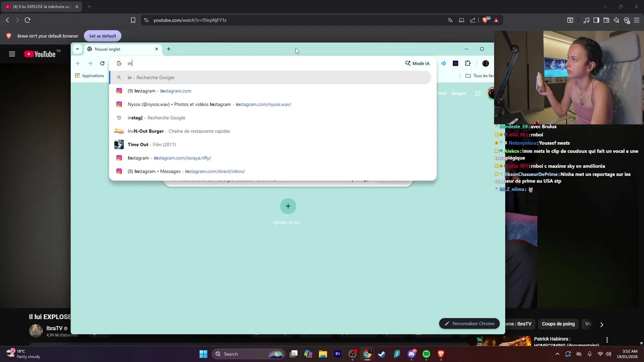Open Spotify from taskbar
The height and width of the screenshot is (362, 644).
[x=426, y=354]
